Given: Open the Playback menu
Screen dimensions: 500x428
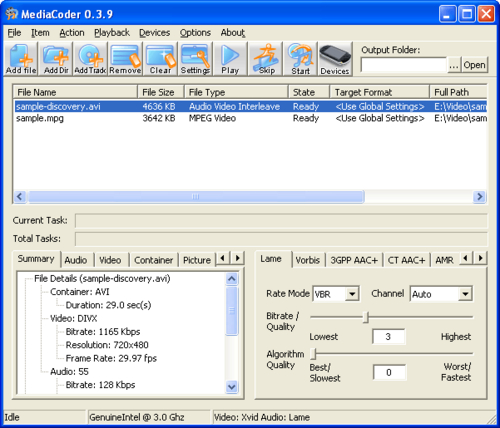Looking at the screenshot, I should coord(112,33).
